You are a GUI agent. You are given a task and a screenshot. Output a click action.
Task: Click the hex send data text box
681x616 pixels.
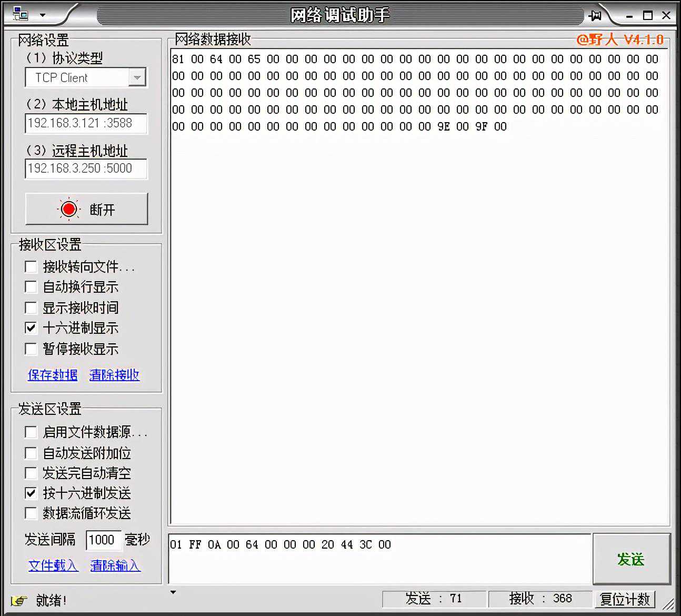coord(379,558)
